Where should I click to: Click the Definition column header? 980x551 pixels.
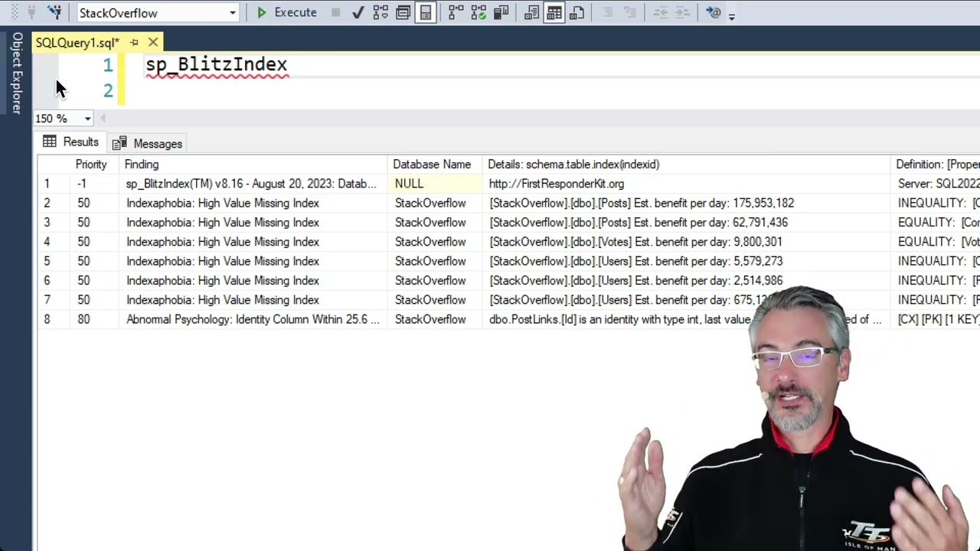[x=937, y=165]
